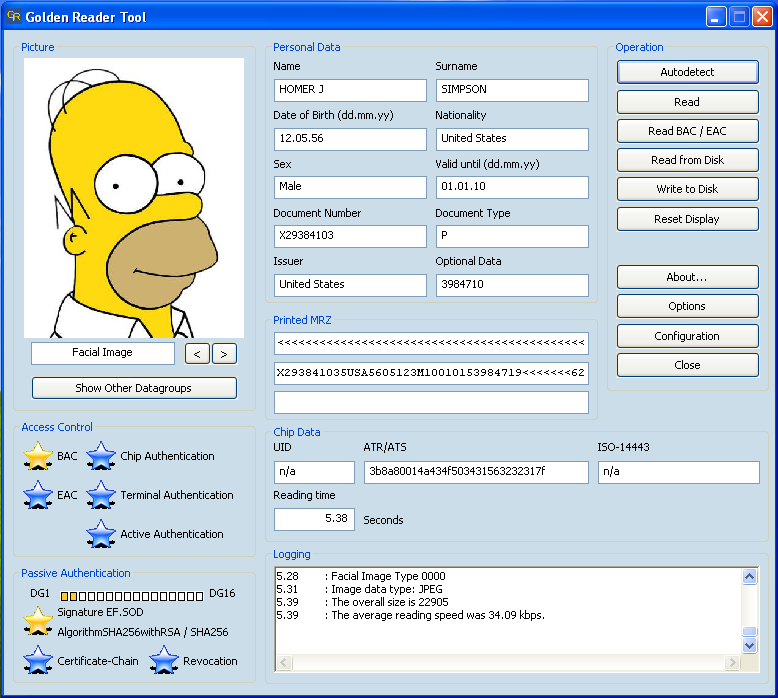The image size is (778, 698).
Task: Click AlgorithmSHA256withRSA / SHA256 text
Action: [x=143, y=633]
